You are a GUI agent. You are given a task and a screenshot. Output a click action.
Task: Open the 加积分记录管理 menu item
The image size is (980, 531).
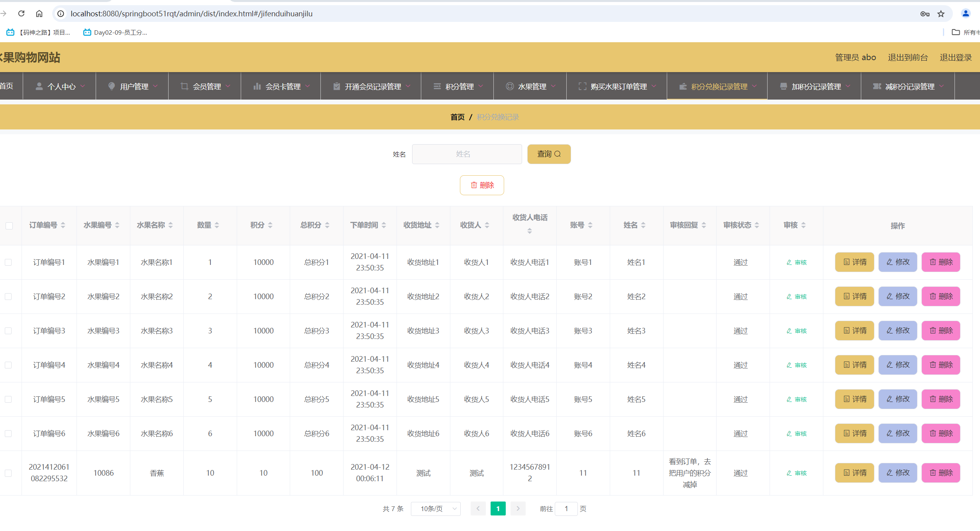coord(816,86)
